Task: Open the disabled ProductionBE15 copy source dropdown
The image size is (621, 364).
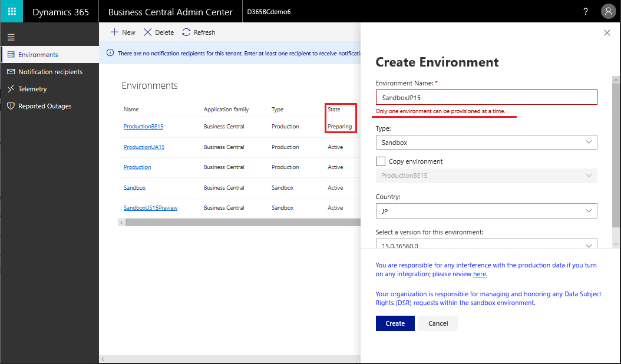Action: click(x=486, y=176)
